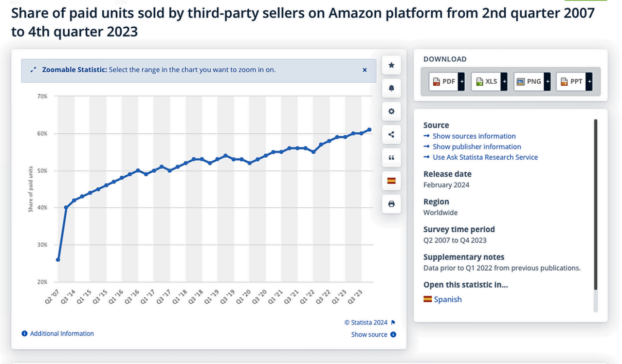Expand extra options next to PPT download
This screenshot has width=622, height=364.
pyautogui.click(x=589, y=81)
